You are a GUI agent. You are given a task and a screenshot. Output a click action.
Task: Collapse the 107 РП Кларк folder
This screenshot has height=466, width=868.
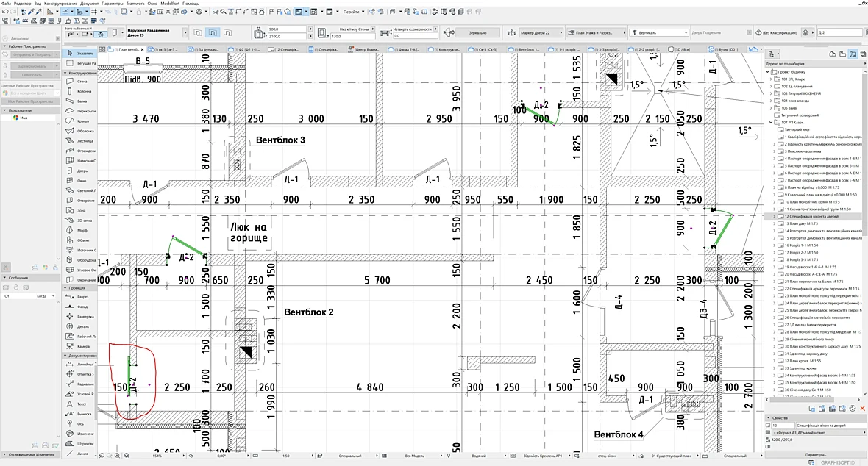coord(771,122)
